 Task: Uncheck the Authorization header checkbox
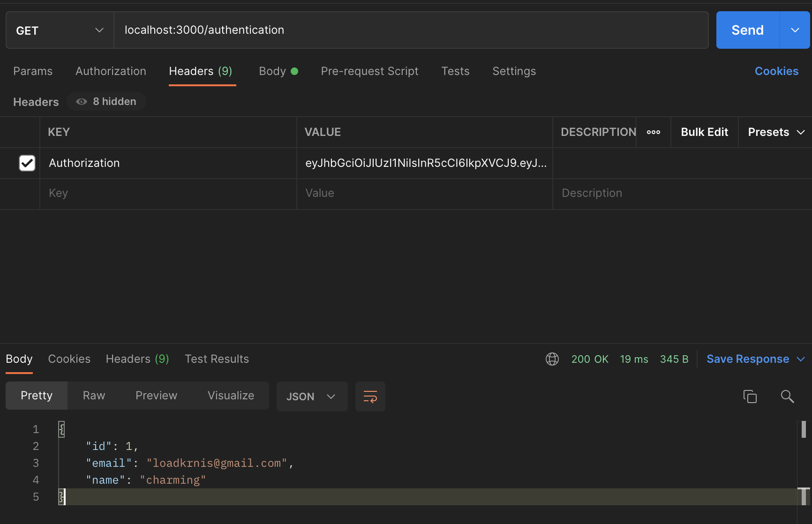click(27, 163)
